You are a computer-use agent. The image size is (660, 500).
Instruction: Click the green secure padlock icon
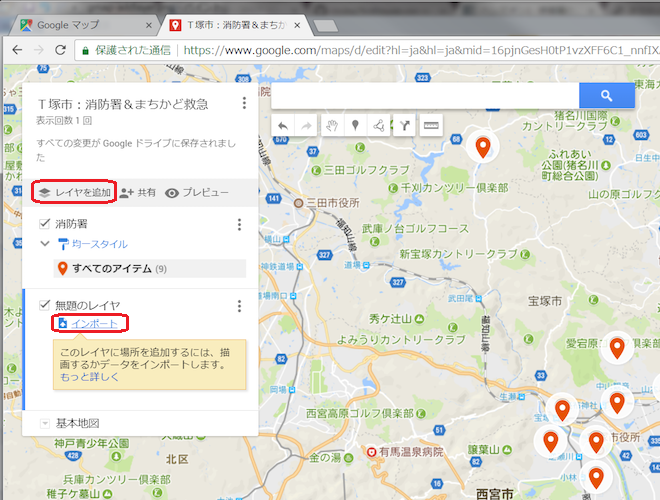85,51
